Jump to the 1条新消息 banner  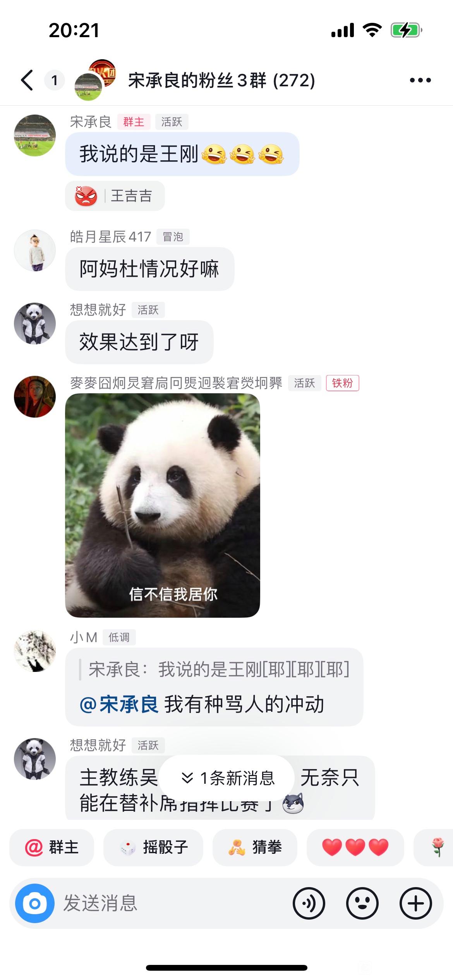tap(227, 778)
